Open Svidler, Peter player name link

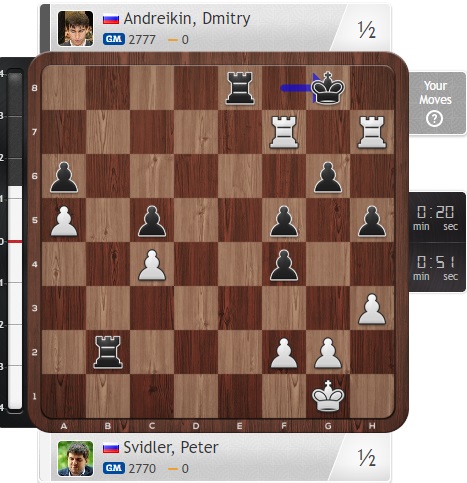(171, 447)
